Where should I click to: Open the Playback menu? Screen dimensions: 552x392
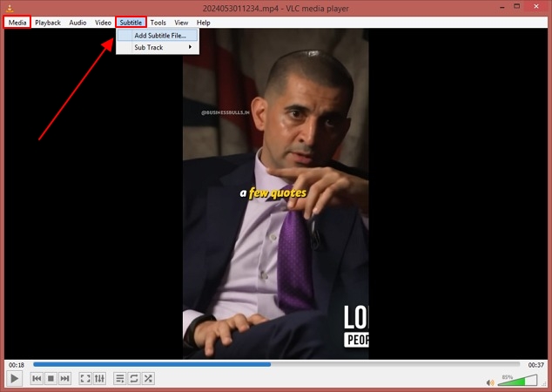(x=48, y=23)
